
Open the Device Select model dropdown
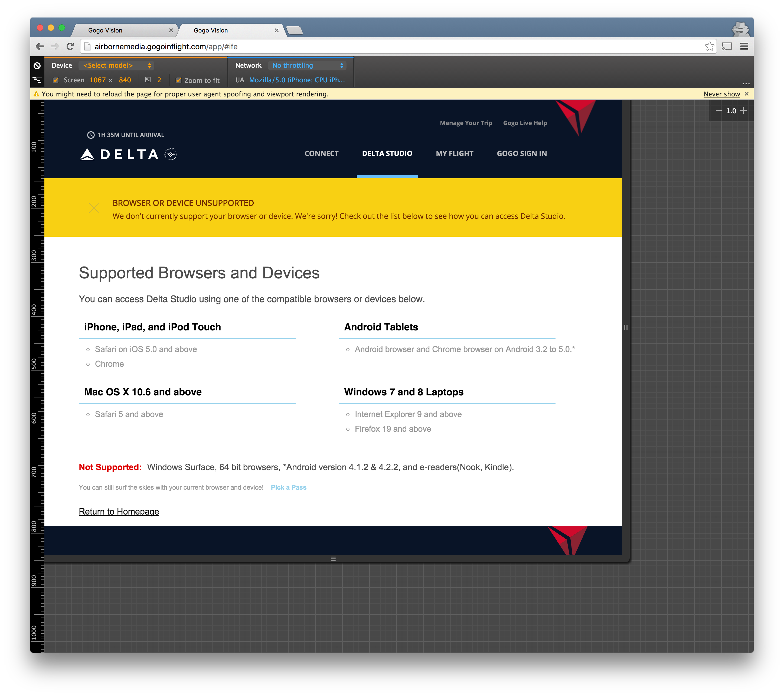coord(117,66)
